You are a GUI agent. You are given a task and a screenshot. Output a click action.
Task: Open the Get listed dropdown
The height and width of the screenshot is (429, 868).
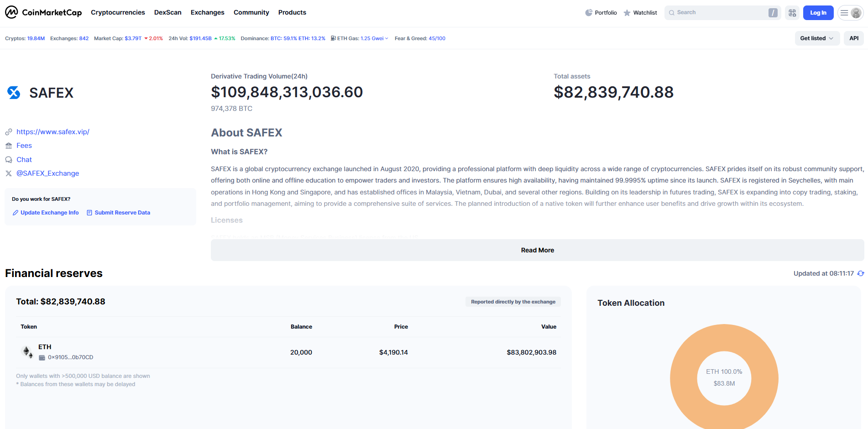[x=817, y=38]
